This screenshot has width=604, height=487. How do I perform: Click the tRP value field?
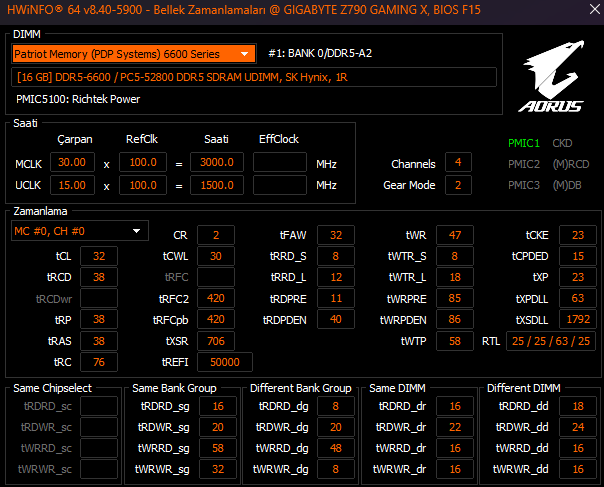99,319
